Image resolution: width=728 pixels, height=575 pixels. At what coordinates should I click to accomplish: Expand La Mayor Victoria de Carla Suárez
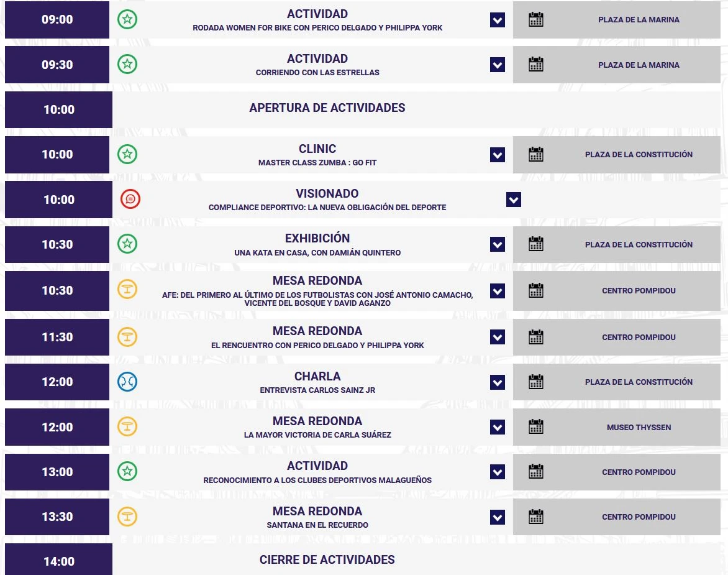tap(498, 427)
